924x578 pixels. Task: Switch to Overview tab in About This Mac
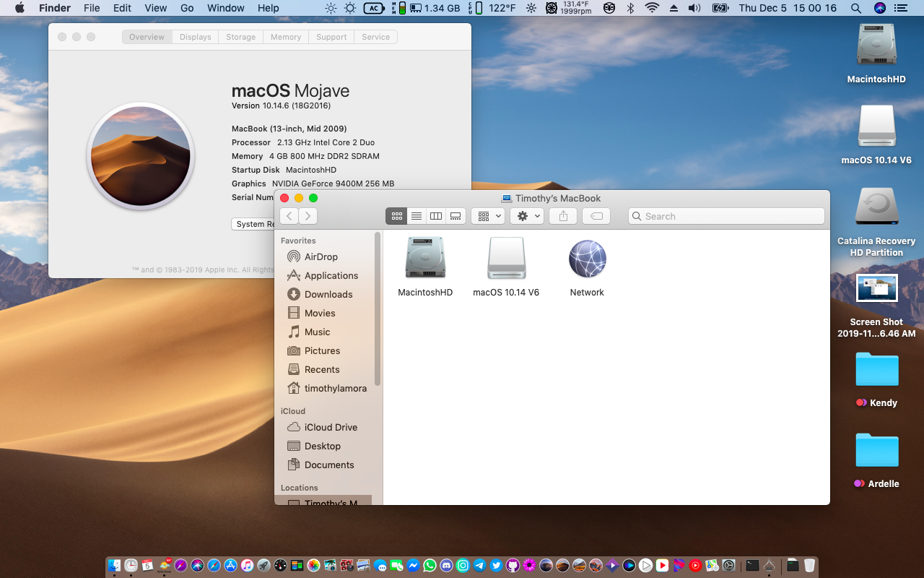147,37
